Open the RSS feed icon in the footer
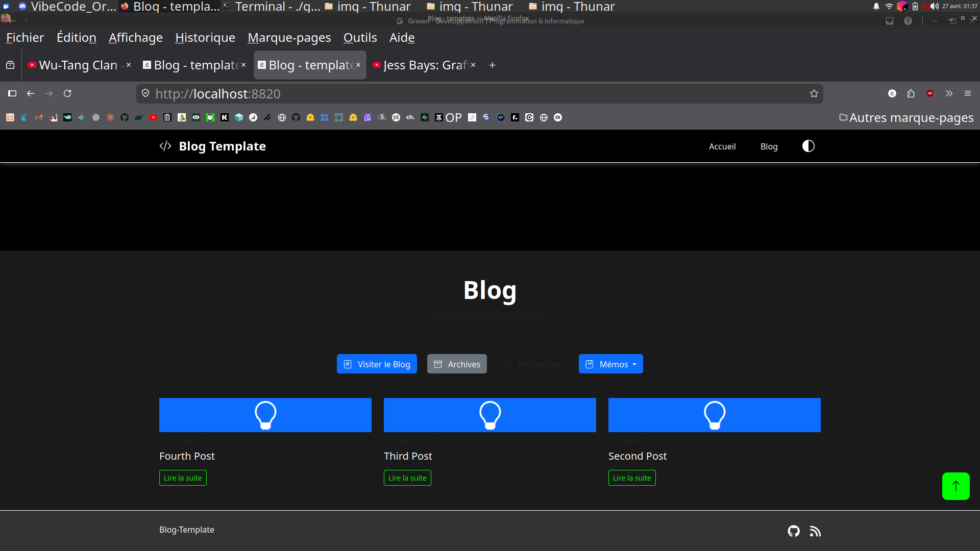This screenshot has height=551, width=980. 815,531
